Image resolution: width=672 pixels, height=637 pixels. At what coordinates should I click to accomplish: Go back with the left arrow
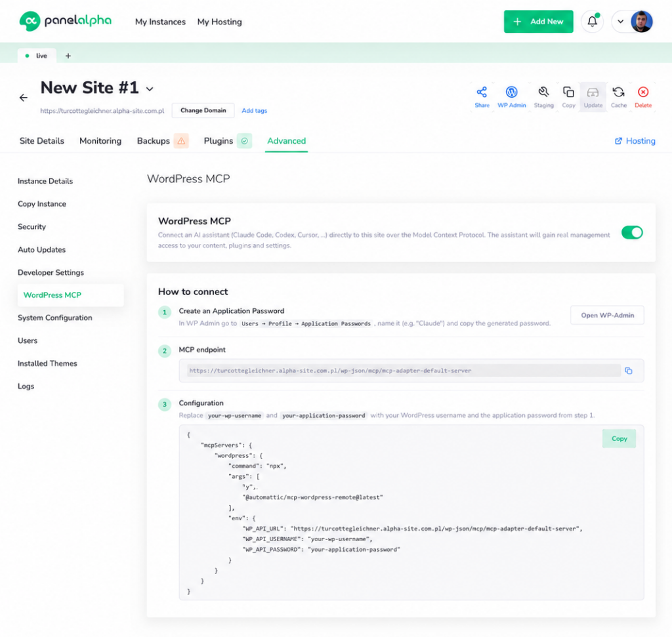click(24, 98)
